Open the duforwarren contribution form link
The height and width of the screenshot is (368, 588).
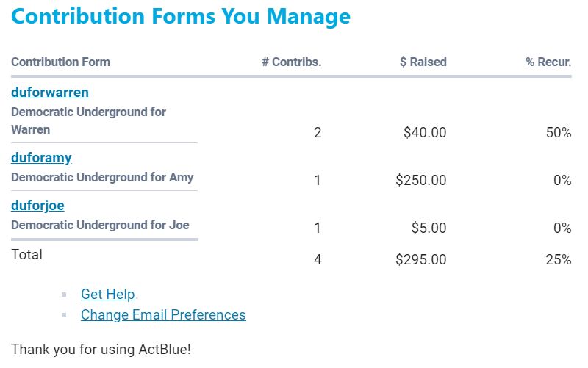coord(49,93)
